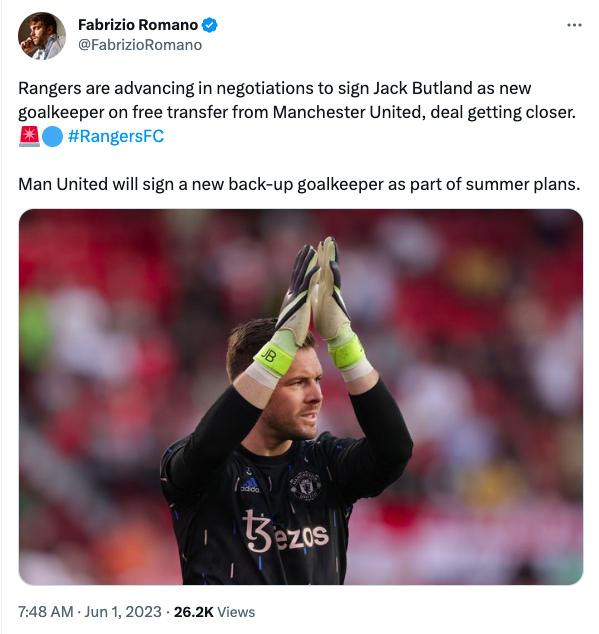The image size is (599, 634).
Task: Click the Adidas logo on shirt
Action: (250, 485)
